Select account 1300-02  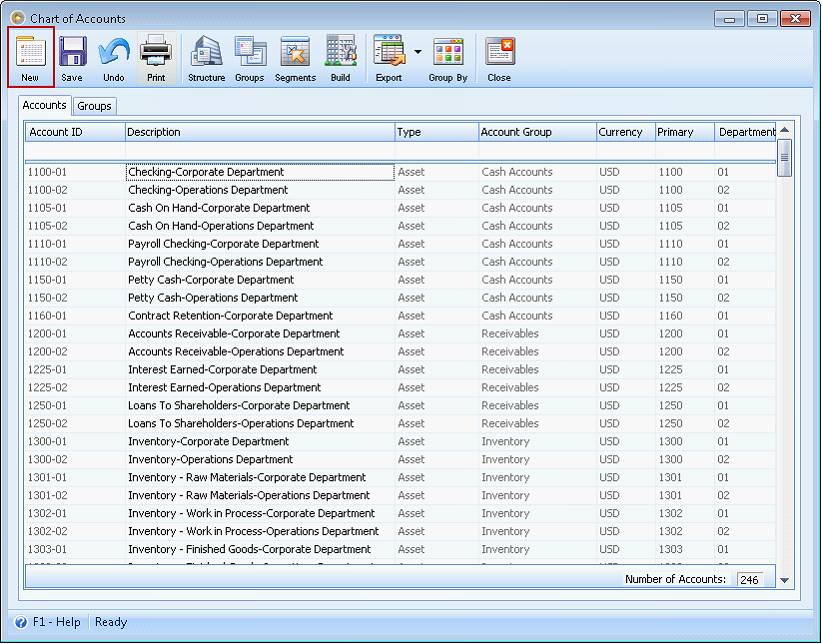[x=48, y=459]
